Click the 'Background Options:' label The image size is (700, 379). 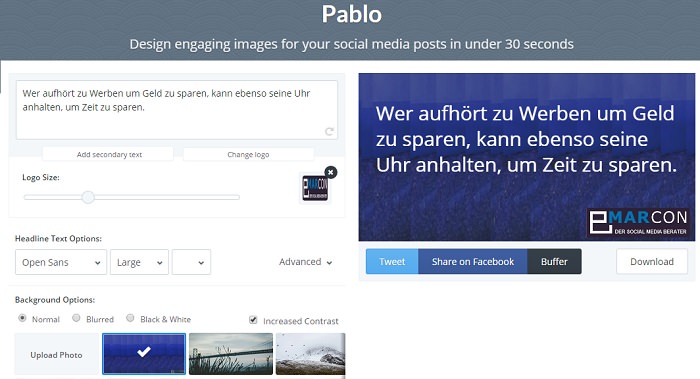55,300
